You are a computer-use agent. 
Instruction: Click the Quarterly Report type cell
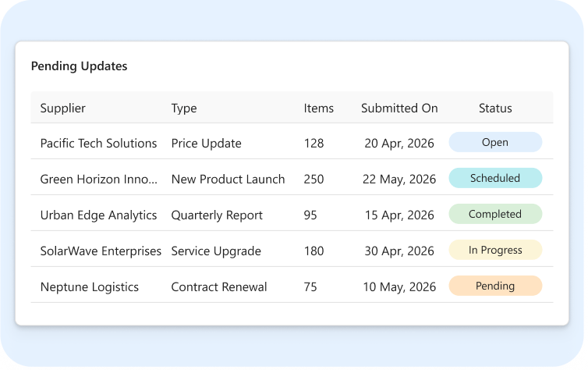click(x=217, y=215)
